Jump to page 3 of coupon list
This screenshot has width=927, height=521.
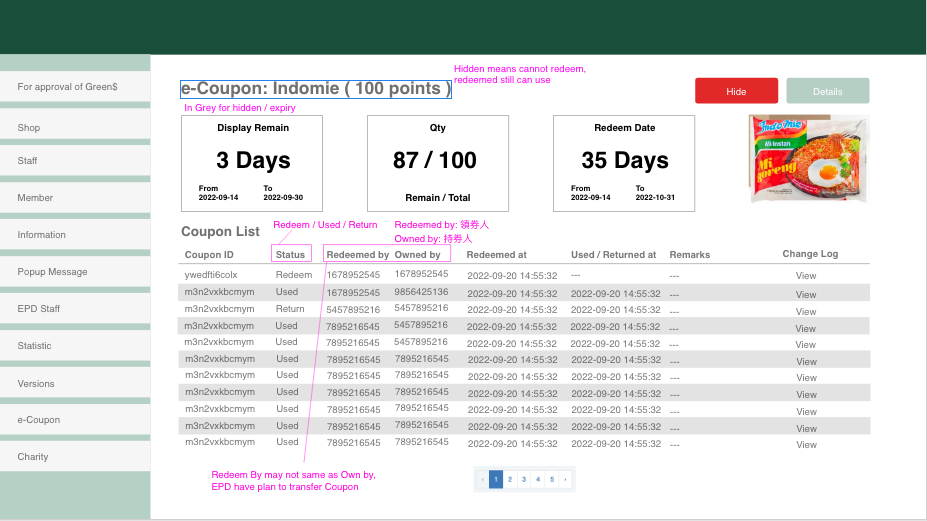pyautogui.click(x=524, y=480)
